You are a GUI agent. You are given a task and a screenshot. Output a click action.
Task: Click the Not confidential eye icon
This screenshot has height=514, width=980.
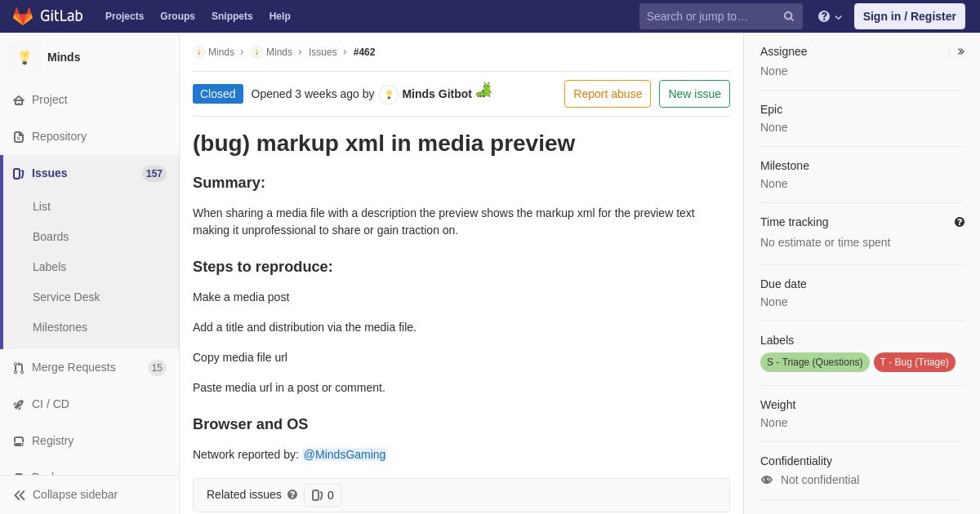coord(767,480)
